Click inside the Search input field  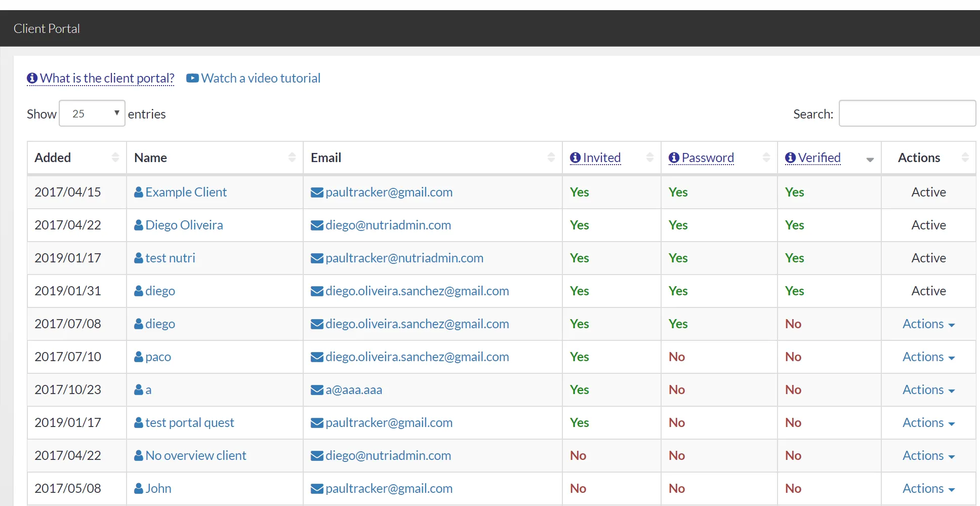(x=907, y=113)
